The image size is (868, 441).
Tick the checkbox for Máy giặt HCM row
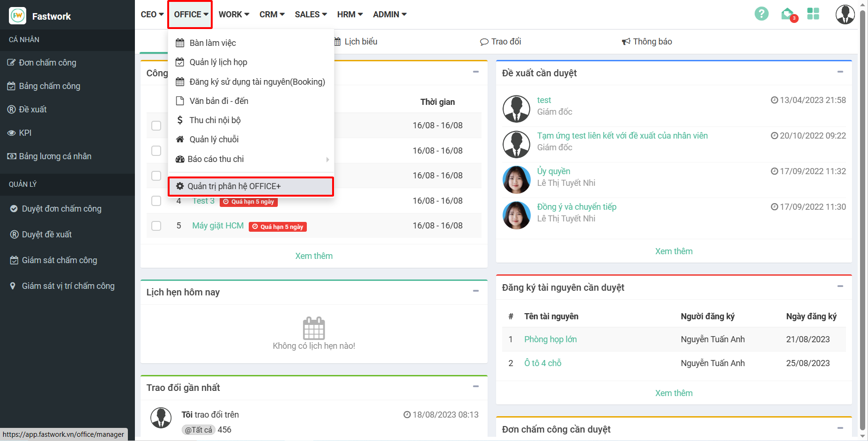tap(156, 226)
